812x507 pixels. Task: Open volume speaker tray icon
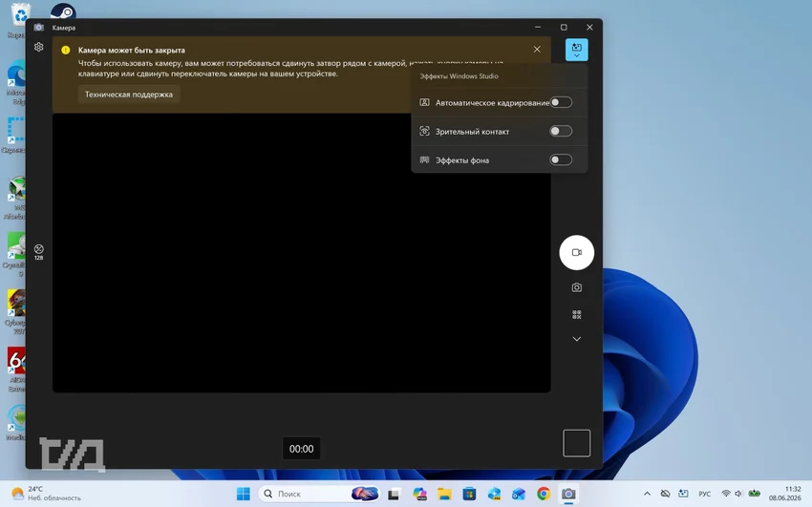(738, 494)
